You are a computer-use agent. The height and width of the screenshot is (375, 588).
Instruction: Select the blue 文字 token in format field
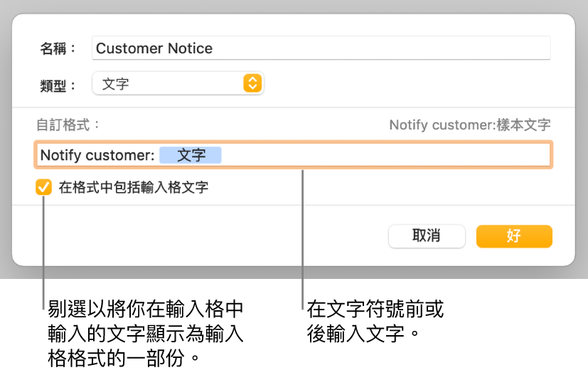(191, 155)
